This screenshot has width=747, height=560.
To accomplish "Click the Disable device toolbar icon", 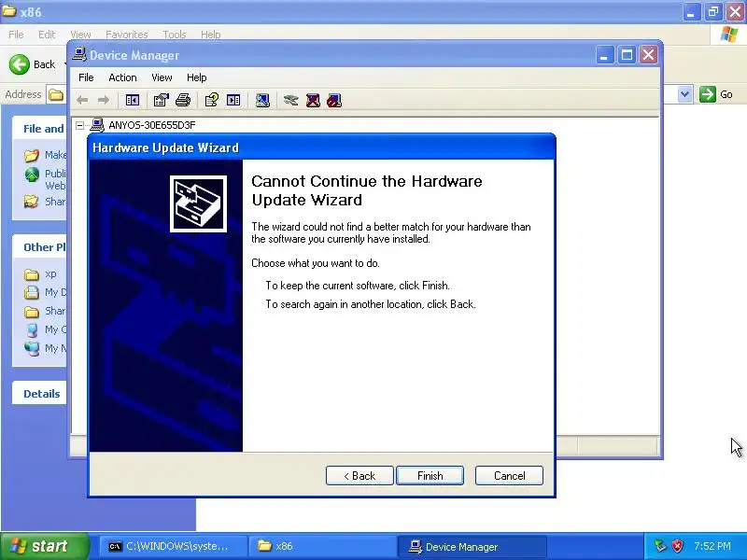I will click(x=334, y=100).
